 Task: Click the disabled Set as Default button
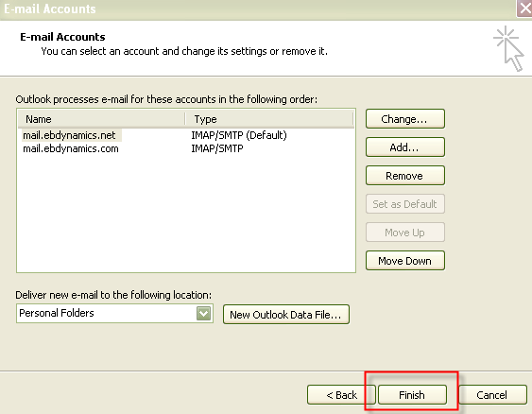(x=405, y=204)
